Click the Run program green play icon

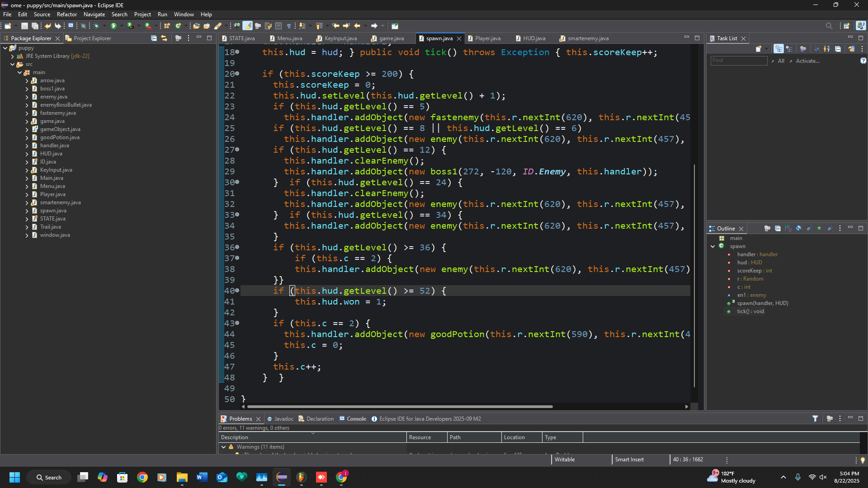(x=113, y=26)
